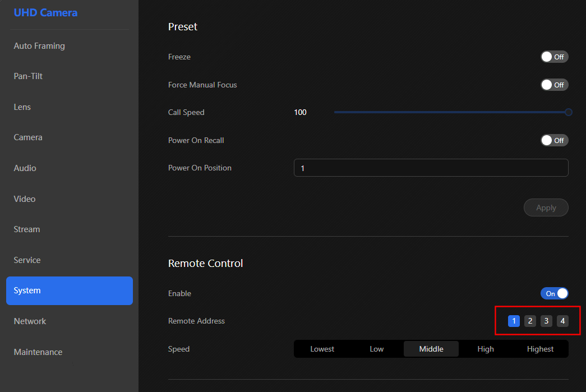This screenshot has height=392, width=586.
Task: Click the UHD Camera title
Action: (x=45, y=13)
